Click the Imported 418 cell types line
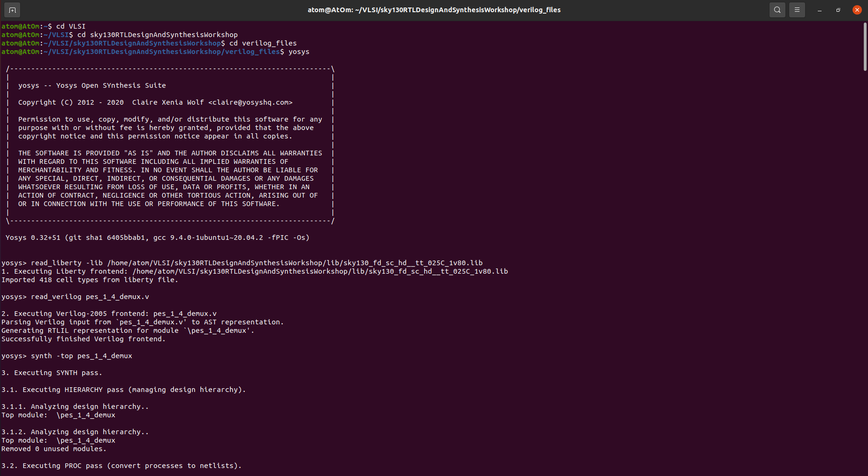 pos(89,279)
